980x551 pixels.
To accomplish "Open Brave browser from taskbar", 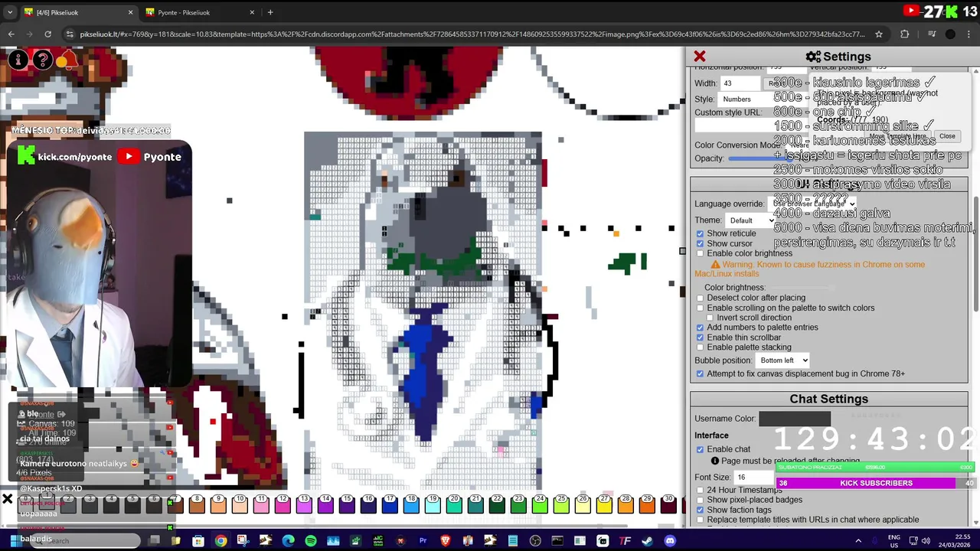I will pos(445,541).
